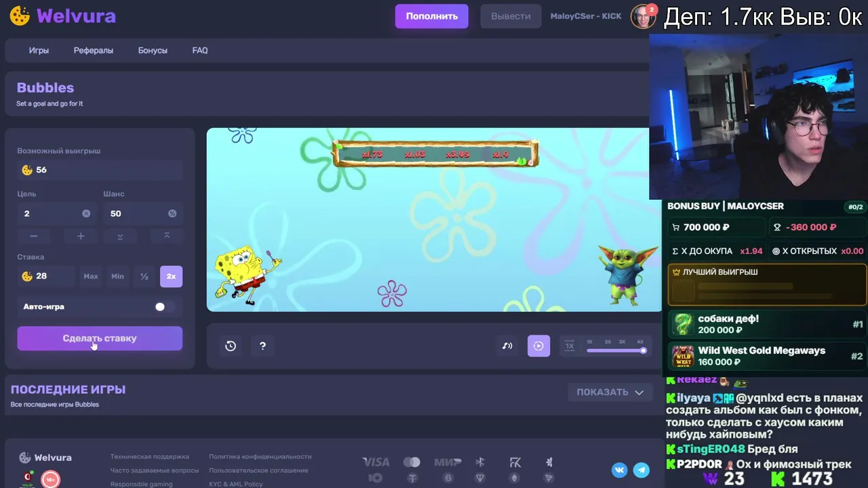Open the Рефералы menu item
The width and height of the screenshot is (868, 488).
click(x=94, y=50)
